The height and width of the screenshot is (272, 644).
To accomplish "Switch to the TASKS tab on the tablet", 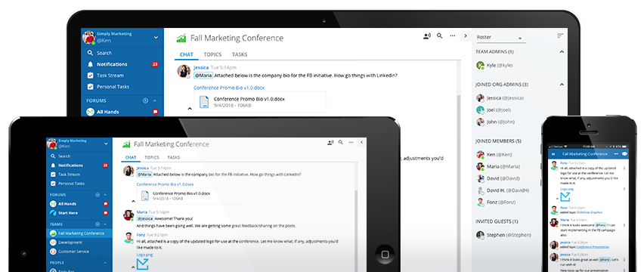I will click(173, 158).
